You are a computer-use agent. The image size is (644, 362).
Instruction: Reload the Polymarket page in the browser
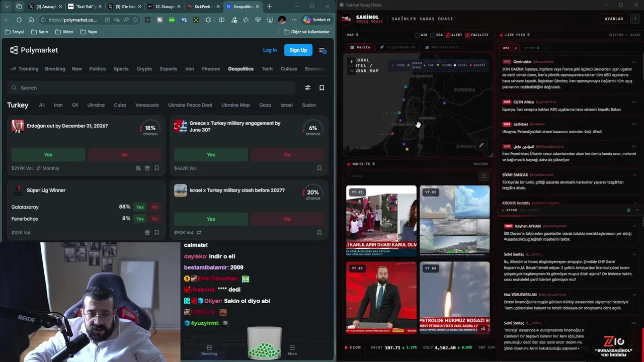[x=19, y=20]
